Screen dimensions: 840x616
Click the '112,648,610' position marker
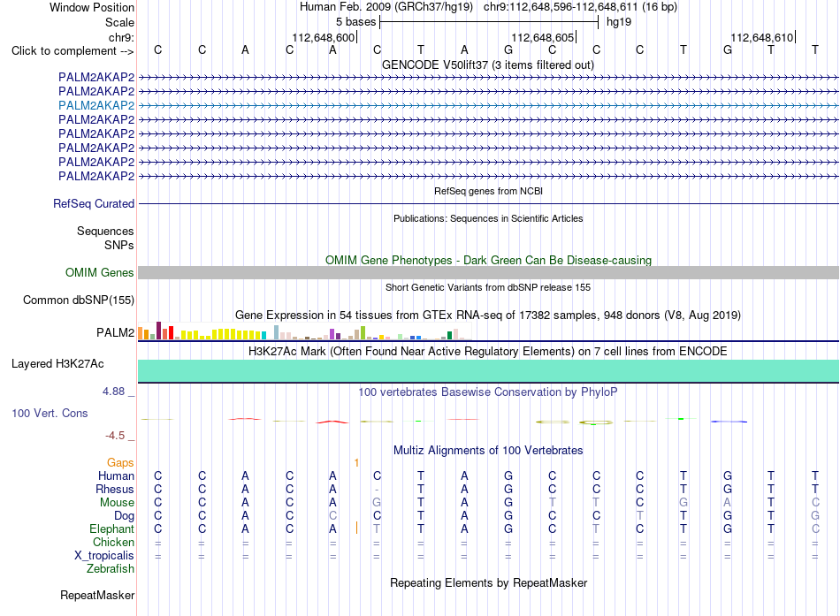762,37
